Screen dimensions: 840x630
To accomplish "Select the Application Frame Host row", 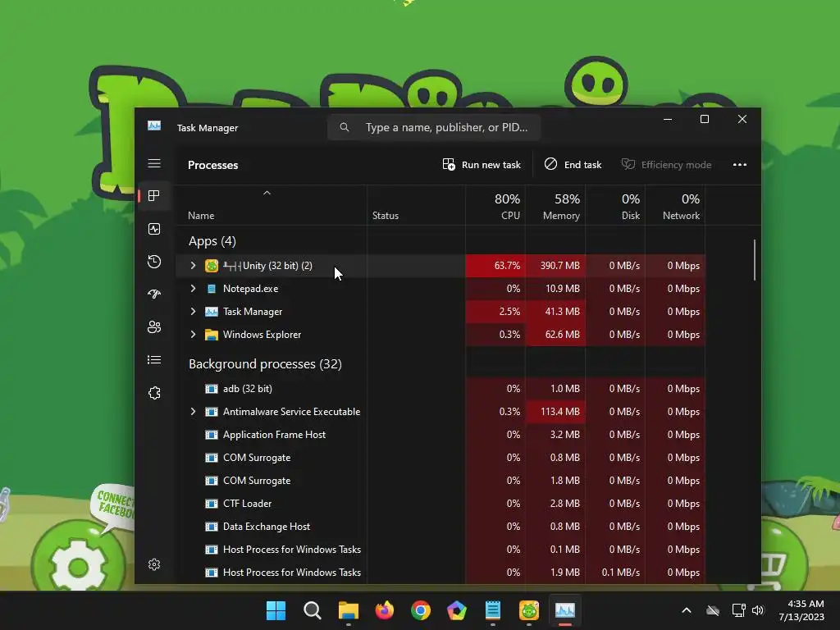I will (x=441, y=435).
